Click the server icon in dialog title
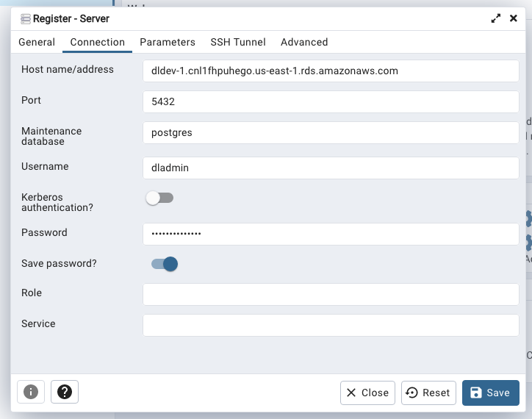The height and width of the screenshot is (419, 532). tap(25, 18)
